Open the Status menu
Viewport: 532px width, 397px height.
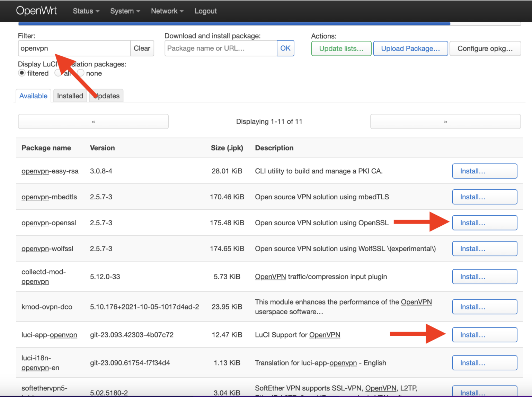(84, 11)
